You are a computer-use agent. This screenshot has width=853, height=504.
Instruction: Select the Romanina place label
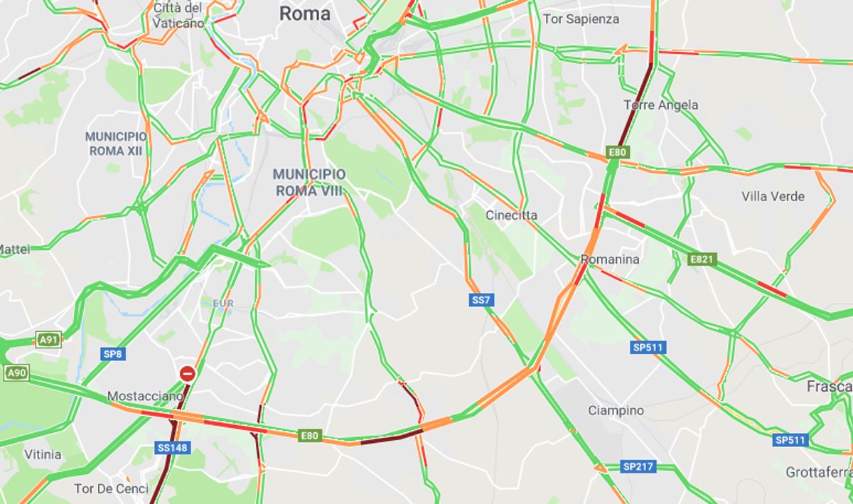(x=610, y=259)
